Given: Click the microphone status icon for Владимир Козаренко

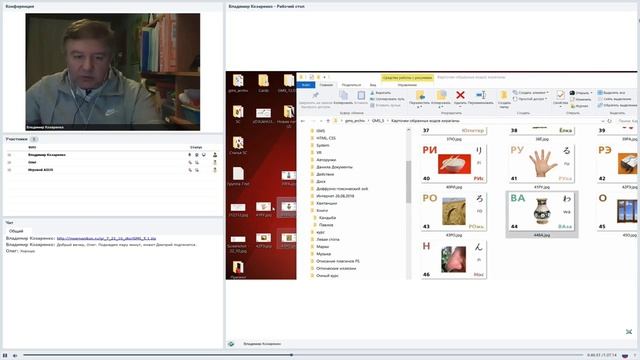Looking at the screenshot, I should [x=189, y=155].
